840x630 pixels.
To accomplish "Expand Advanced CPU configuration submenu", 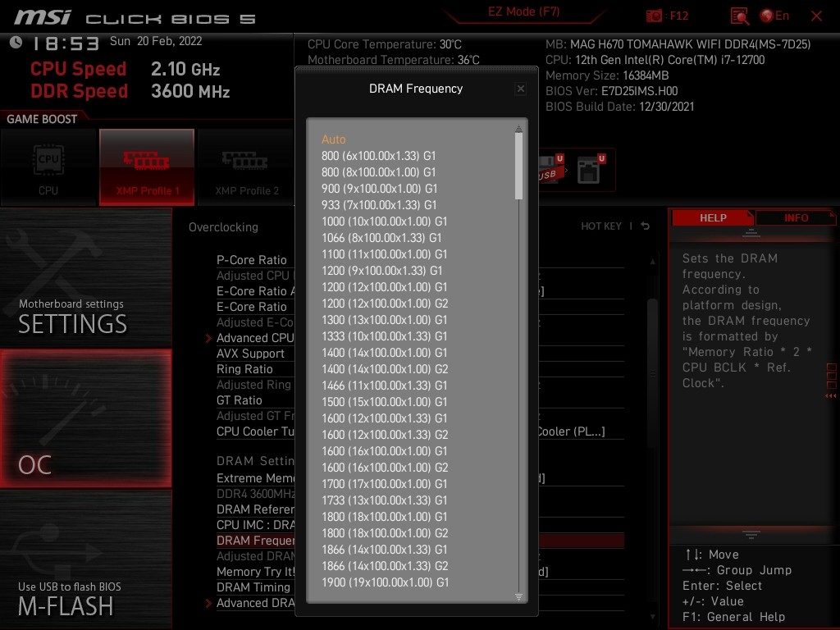I will (x=255, y=338).
